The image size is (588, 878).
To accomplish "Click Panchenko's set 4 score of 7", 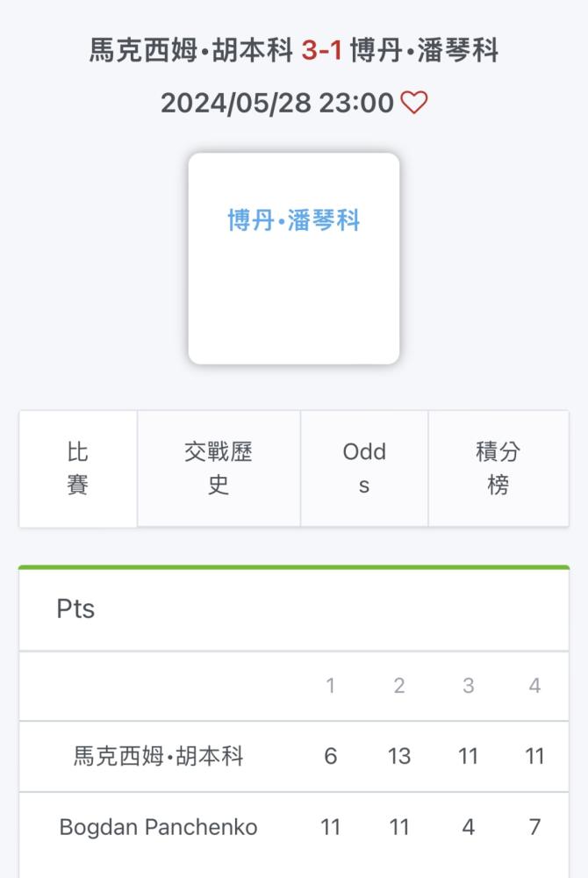I will tap(534, 827).
